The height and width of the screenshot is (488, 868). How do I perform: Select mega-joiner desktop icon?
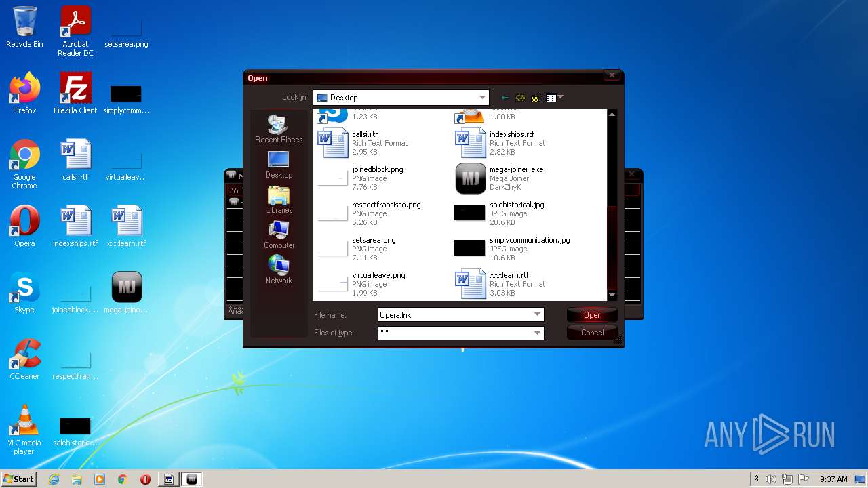pyautogui.click(x=126, y=293)
